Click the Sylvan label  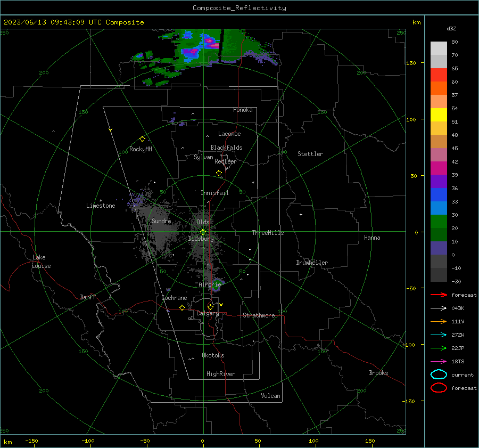pos(203,157)
